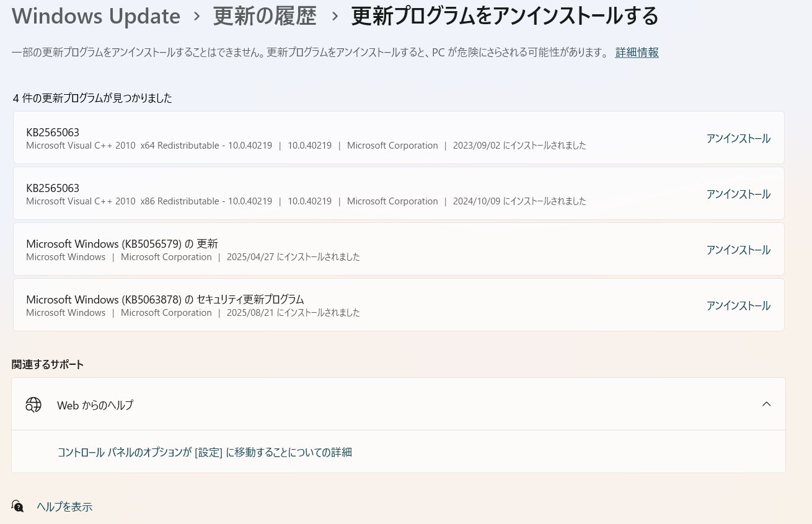Image resolution: width=812 pixels, height=524 pixels.
Task: Open the 詳細情報 link
Action: point(637,53)
